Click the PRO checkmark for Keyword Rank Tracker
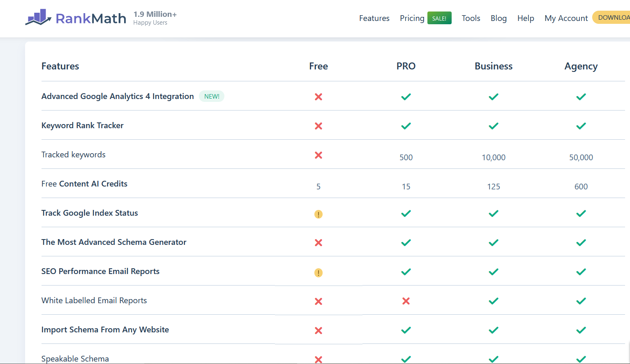Screen dimensions: 630x364 [406, 126]
